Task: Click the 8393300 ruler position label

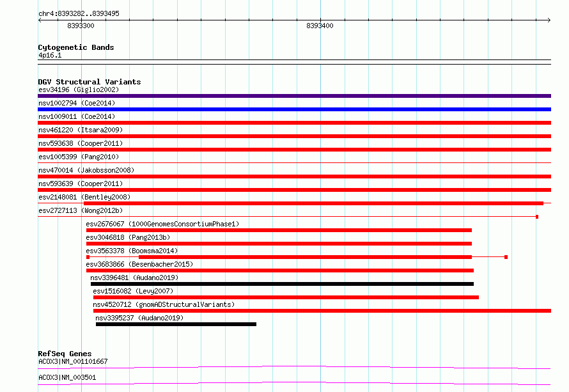Action: (x=81, y=26)
